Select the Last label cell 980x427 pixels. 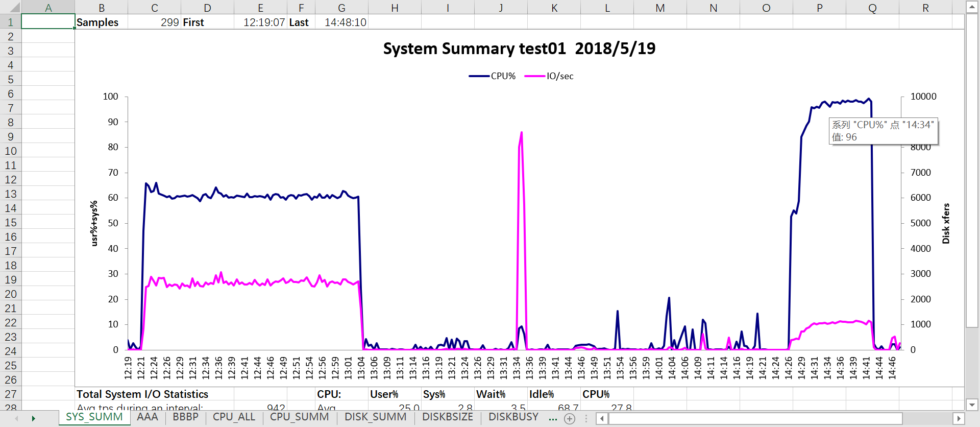pyautogui.click(x=301, y=22)
